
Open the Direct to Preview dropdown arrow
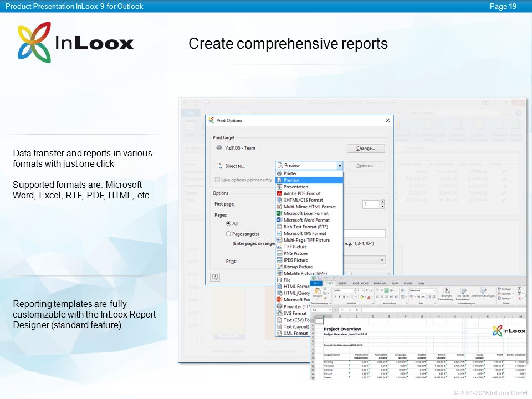pyautogui.click(x=340, y=166)
